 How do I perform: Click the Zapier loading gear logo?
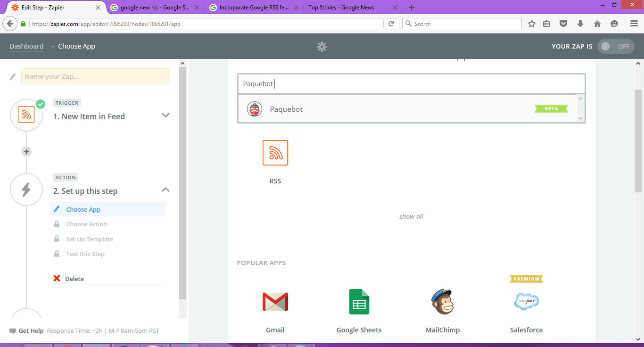(x=322, y=46)
